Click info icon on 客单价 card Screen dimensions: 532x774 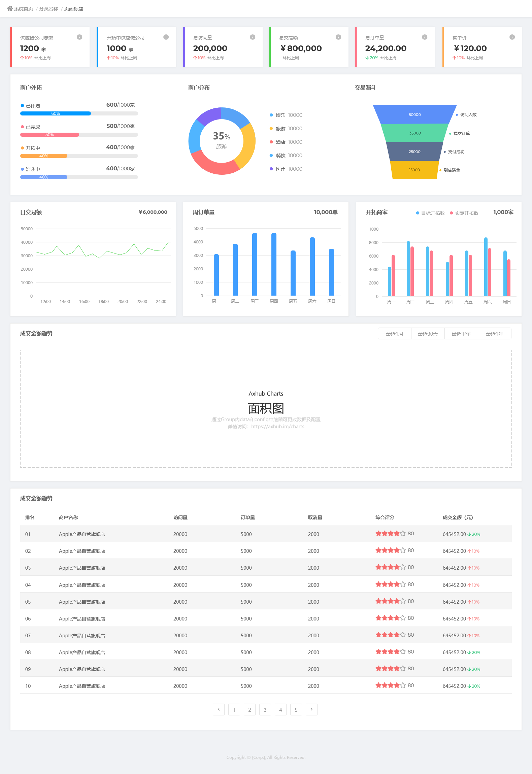click(x=512, y=37)
